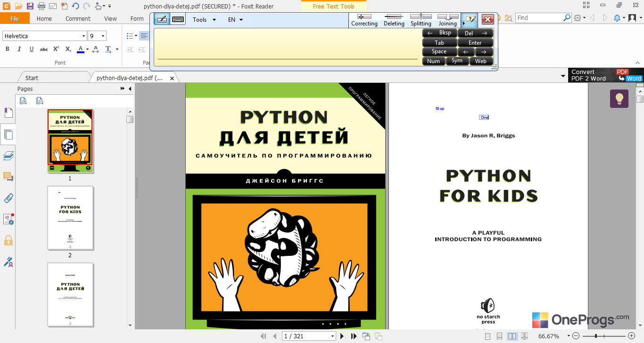
Task: Switch to continuous page view mode
Action: pyautogui.click(x=500, y=336)
